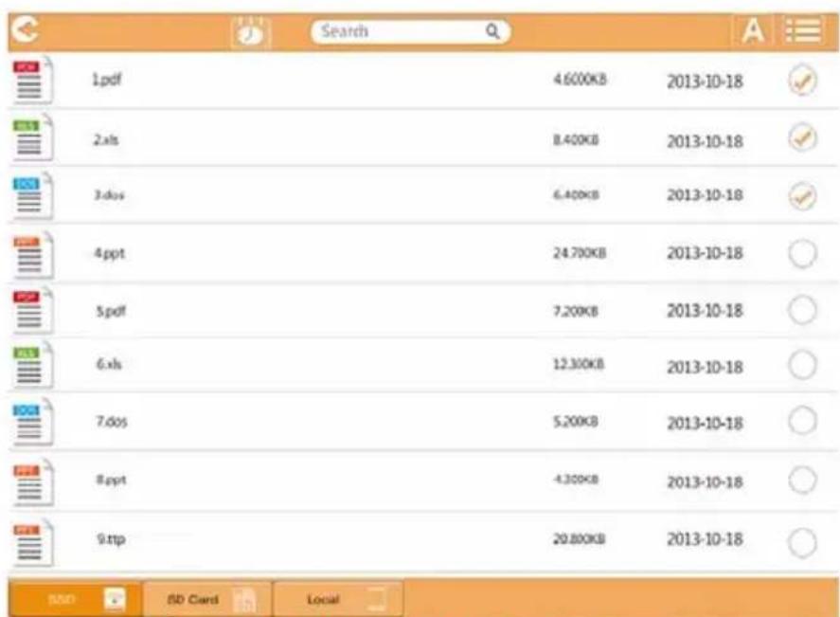Screen dimensions: 840x617
Task: Select the 6.xls row checkbox
Action: (x=802, y=365)
